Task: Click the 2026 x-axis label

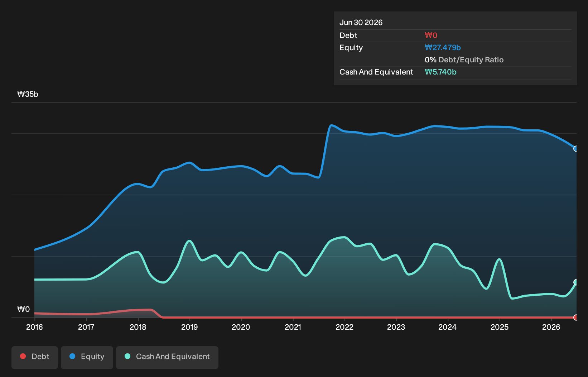Action: pos(551,327)
